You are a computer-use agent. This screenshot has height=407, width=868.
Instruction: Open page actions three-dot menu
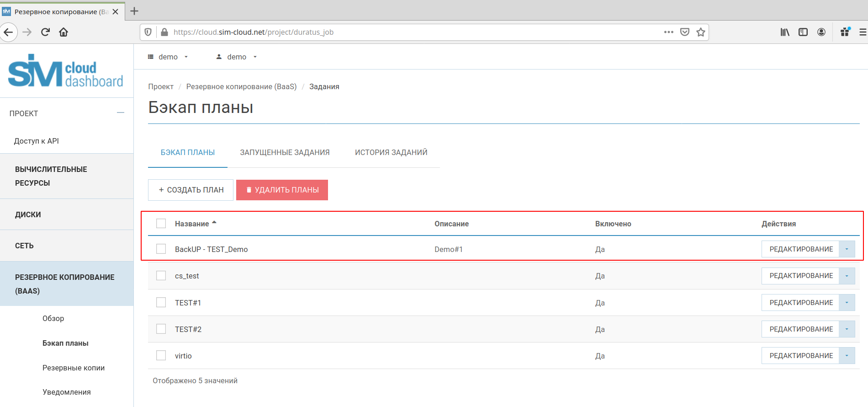click(668, 32)
